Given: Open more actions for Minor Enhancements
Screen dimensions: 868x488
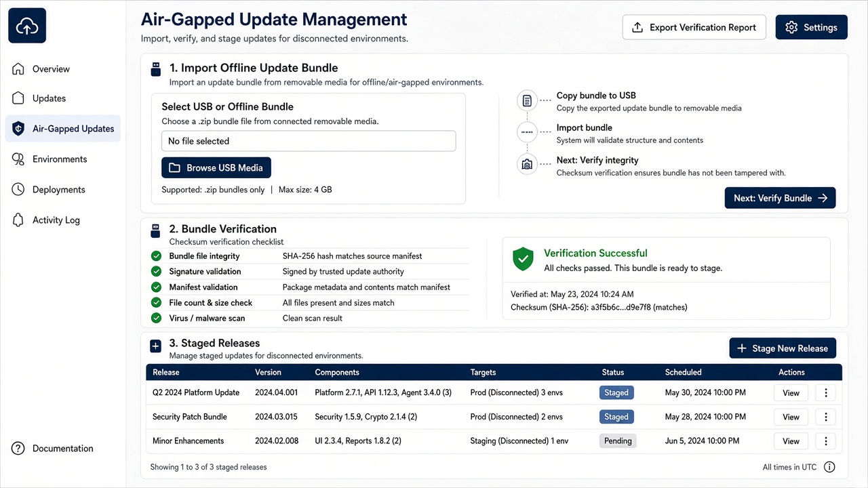Looking at the screenshot, I should pos(825,441).
